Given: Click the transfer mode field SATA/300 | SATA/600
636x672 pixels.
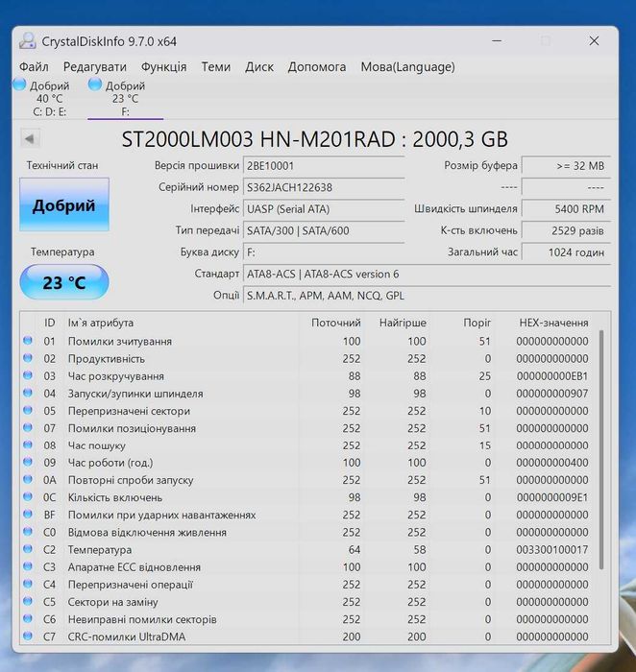Looking at the screenshot, I should tap(324, 230).
